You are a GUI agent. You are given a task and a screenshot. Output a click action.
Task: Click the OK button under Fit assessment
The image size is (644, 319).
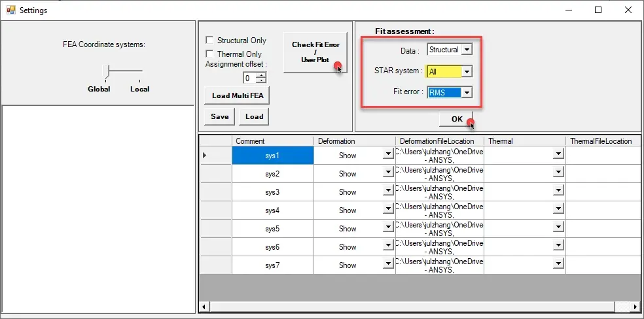[456, 119]
